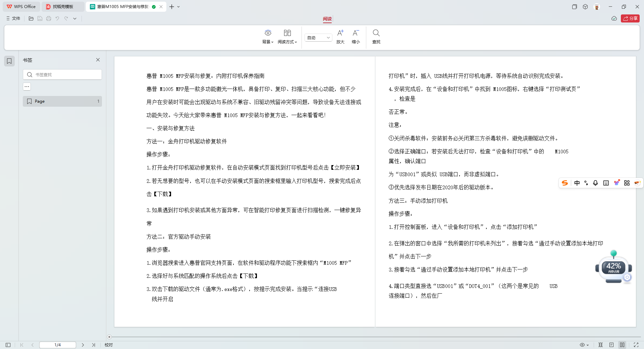Click the save icon in quick toolbar

[x=40, y=18]
